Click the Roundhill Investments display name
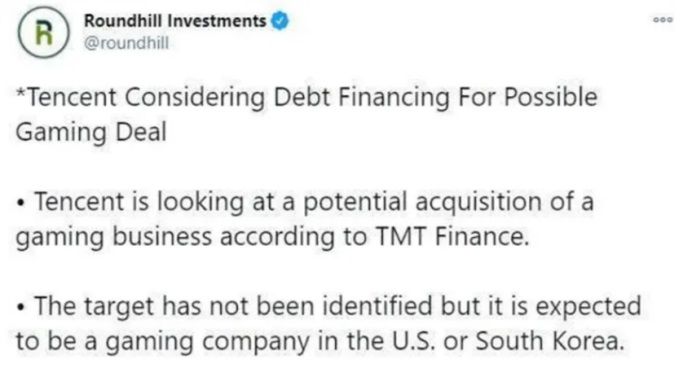This screenshot has width=692, height=369. click(175, 21)
